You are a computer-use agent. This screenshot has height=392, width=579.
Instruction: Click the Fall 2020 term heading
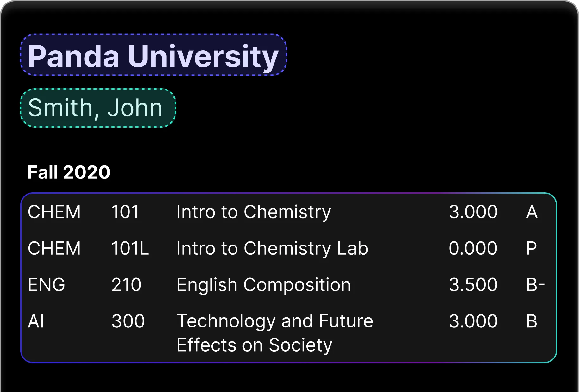tap(69, 172)
